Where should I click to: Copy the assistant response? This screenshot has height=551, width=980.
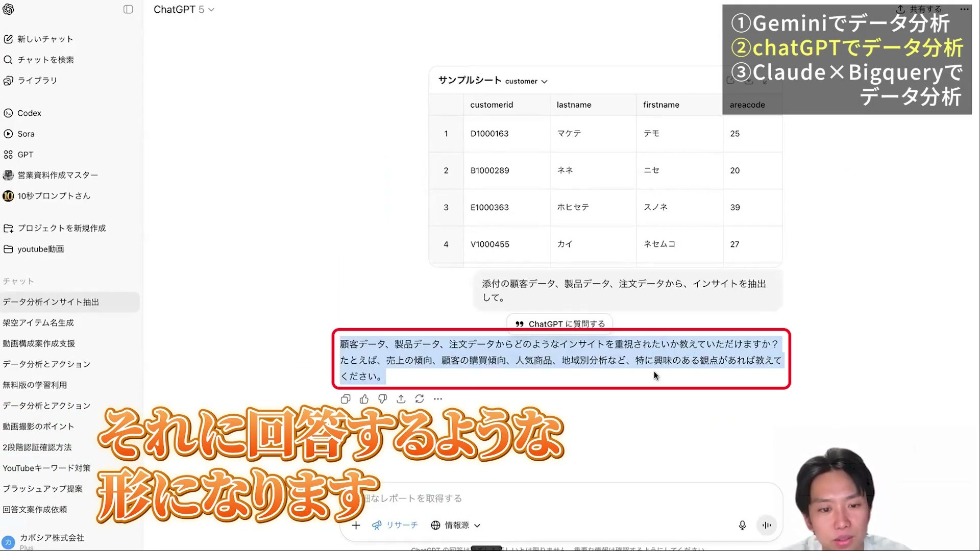(x=346, y=399)
